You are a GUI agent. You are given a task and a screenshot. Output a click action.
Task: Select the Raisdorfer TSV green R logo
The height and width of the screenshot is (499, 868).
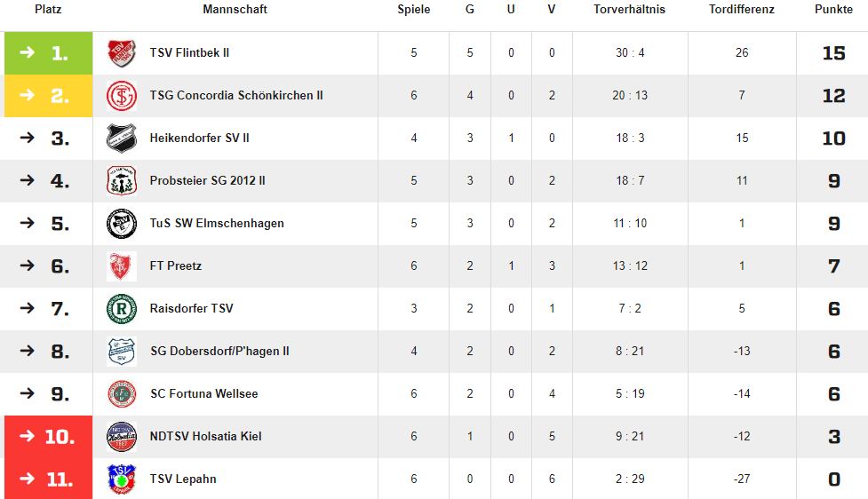pyautogui.click(x=121, y=309)
